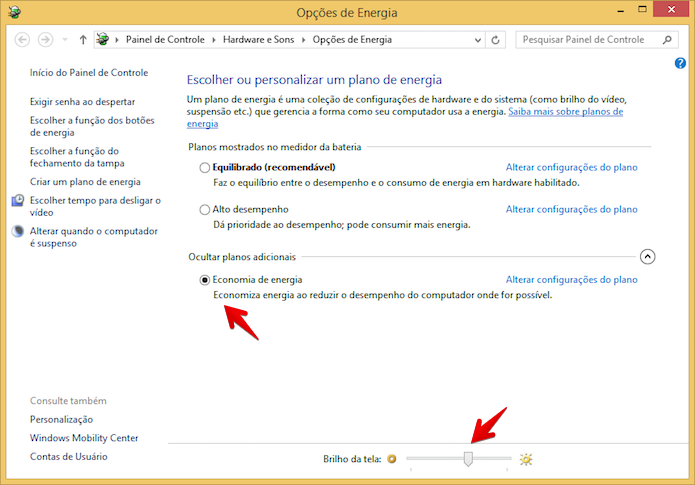Click the power options icon in address bar
Screen dimensions: 695x485
(x=103, y=39)
